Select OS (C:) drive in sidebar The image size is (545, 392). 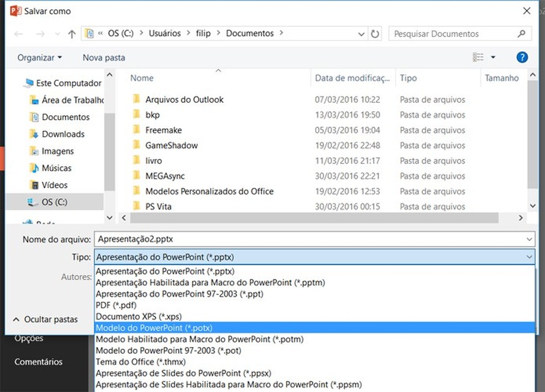tap(55, 202)
